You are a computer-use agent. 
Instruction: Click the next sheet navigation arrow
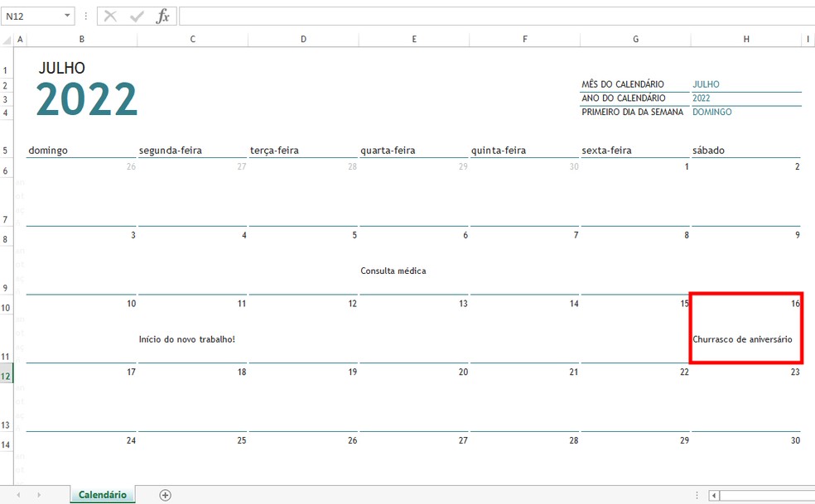[x=40, y=494]
